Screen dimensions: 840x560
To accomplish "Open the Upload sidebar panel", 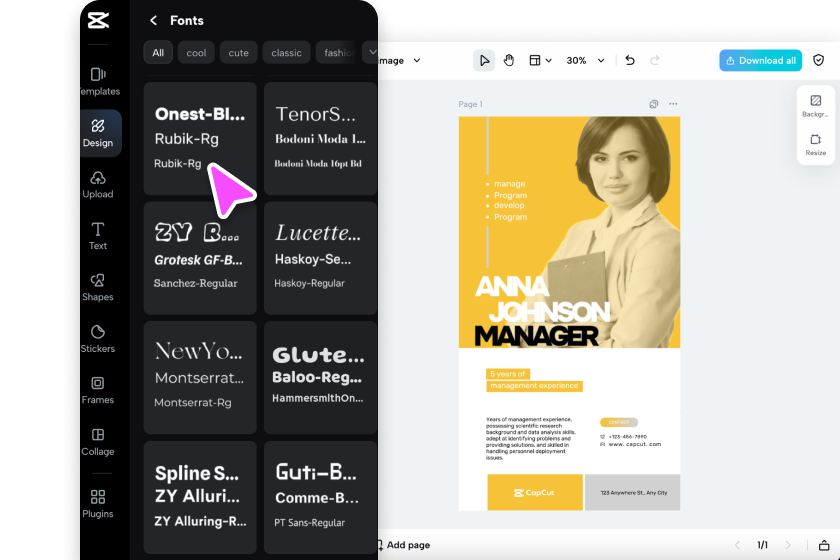I will (98, 184).
